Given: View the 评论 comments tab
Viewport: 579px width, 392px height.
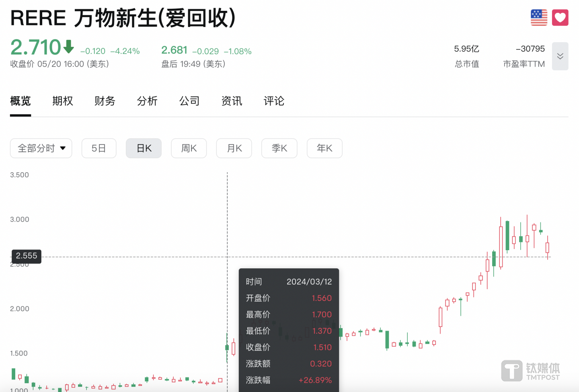Looking at the screenshot, I should point(274,101).
